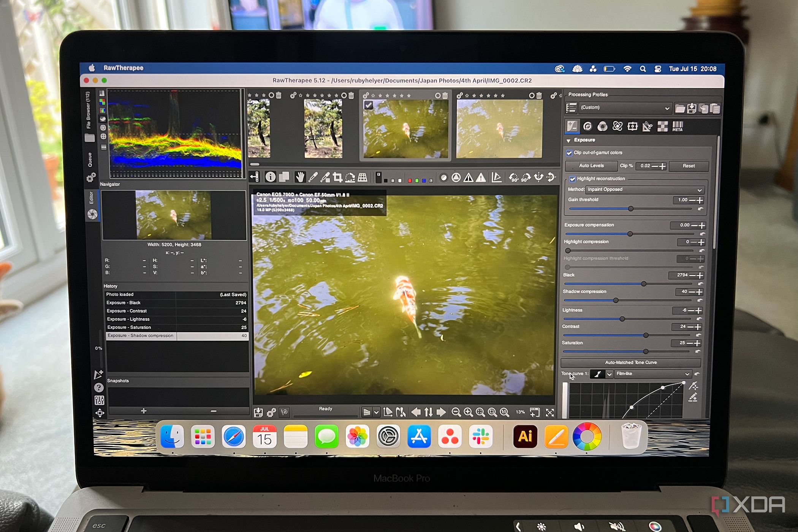Save current processing profile icon
The width and height of the screenshot is (798, 532).
tap(692, 109)
